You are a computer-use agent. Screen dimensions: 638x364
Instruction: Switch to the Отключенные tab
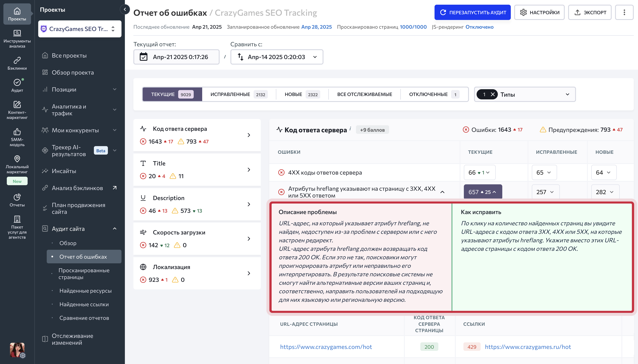[x=434, y=94]
